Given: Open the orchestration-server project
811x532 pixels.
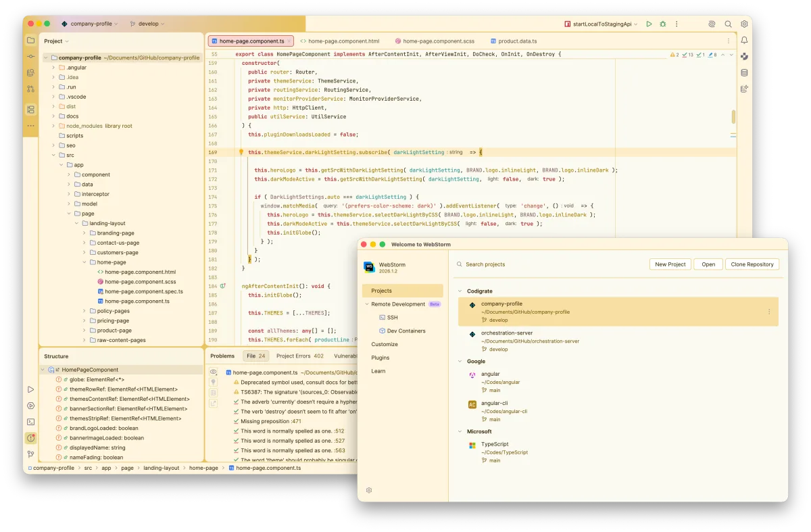Looking at the screenshot, I should (618, 341).
